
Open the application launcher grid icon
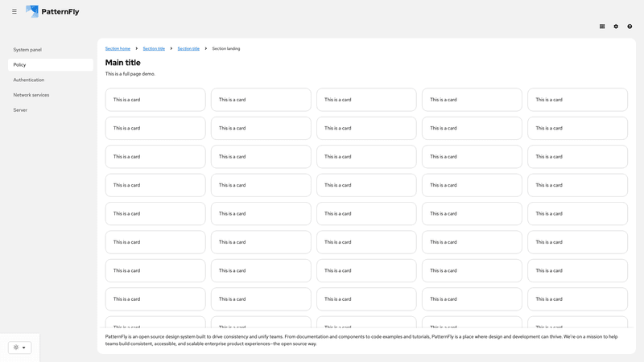pos(602,27)
